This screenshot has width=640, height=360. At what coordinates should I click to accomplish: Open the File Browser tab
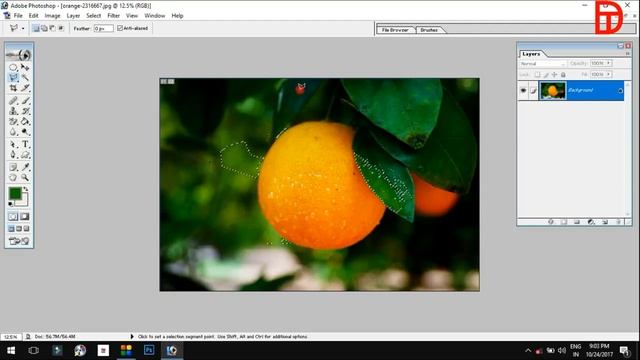395,30
